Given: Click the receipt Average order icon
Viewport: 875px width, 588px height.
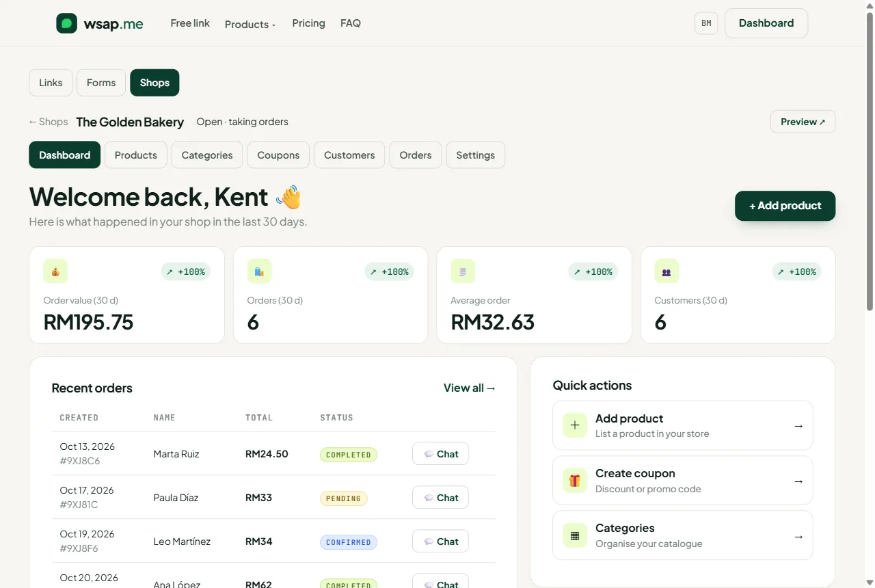Looking at the screenshot, I should [x=463, y=271].
